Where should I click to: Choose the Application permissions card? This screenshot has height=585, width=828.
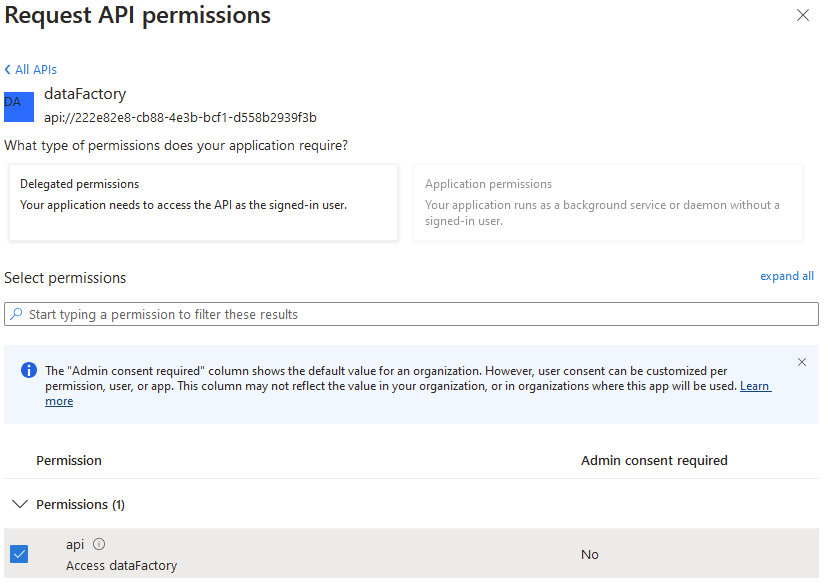(x=608, y=203)
